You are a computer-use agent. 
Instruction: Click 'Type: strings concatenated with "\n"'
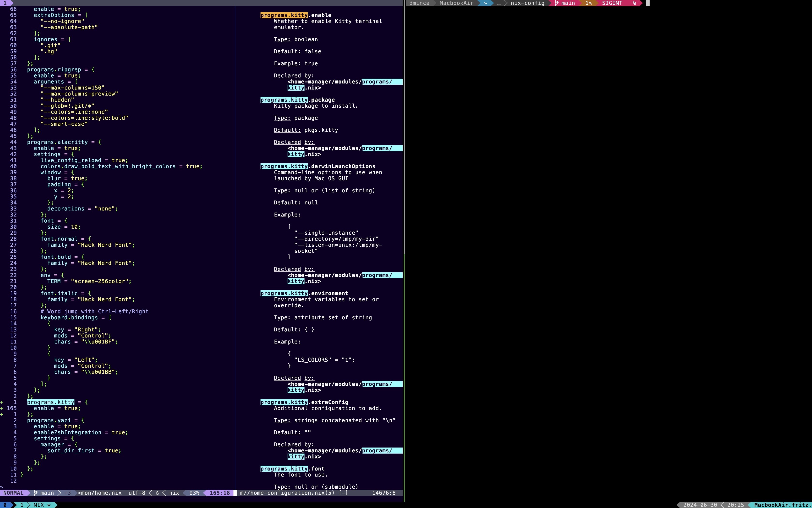[335, 420]
